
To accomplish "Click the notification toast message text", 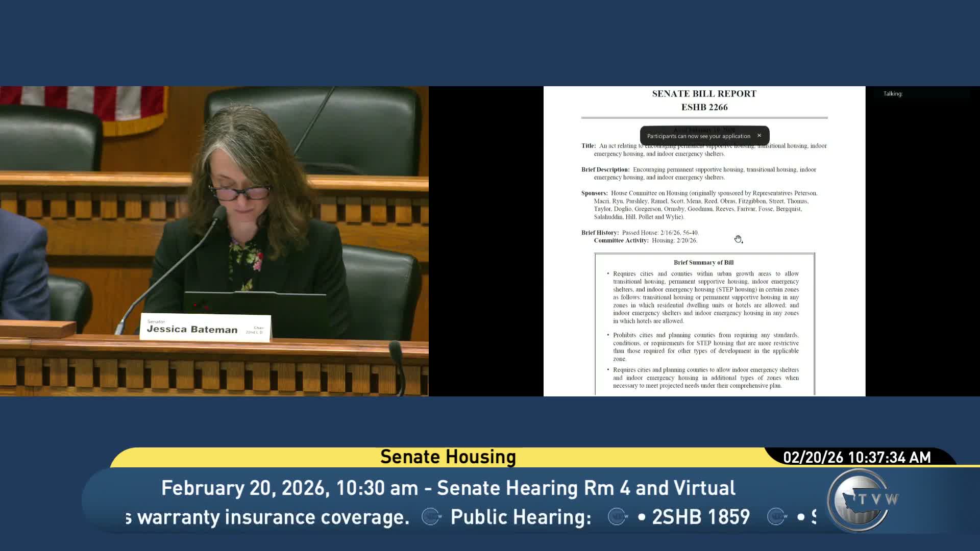I will tap(698, 136).
